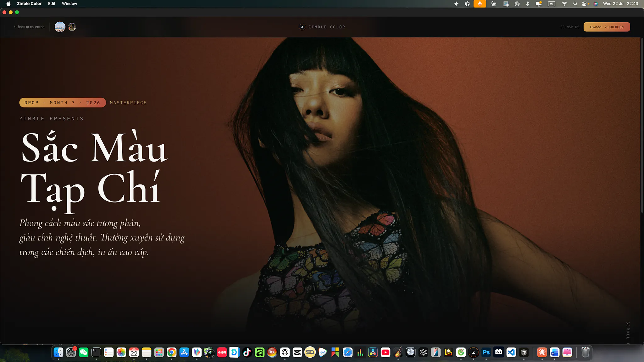Open the Zinble Z app dock icon
Screen dimensions: 644x362
pos(474,353)
